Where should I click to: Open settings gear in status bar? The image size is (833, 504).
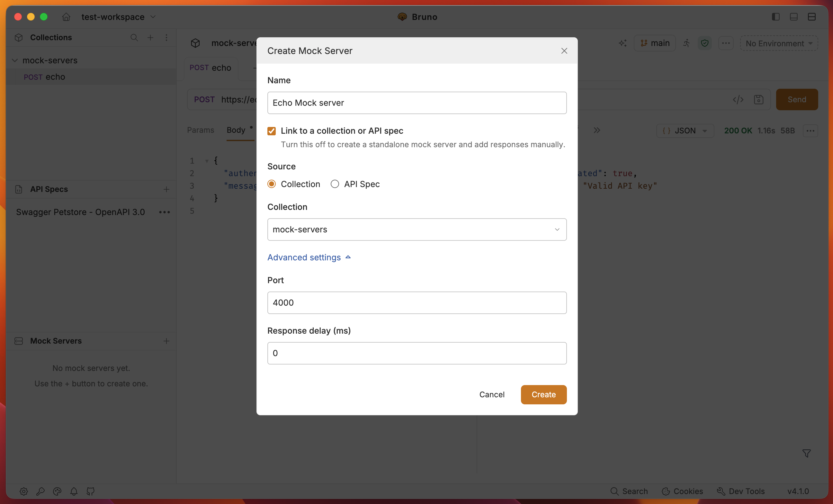coord(24,491)
